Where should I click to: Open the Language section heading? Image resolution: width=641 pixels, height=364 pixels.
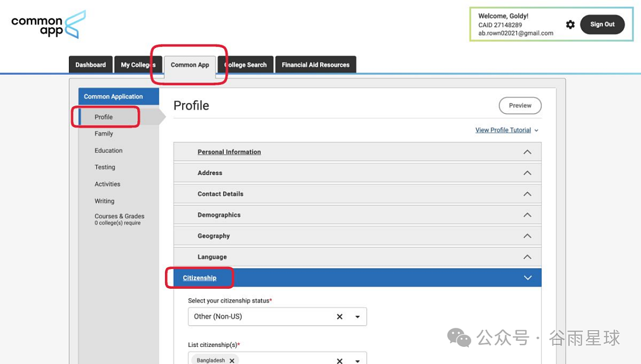pos(212,257)
